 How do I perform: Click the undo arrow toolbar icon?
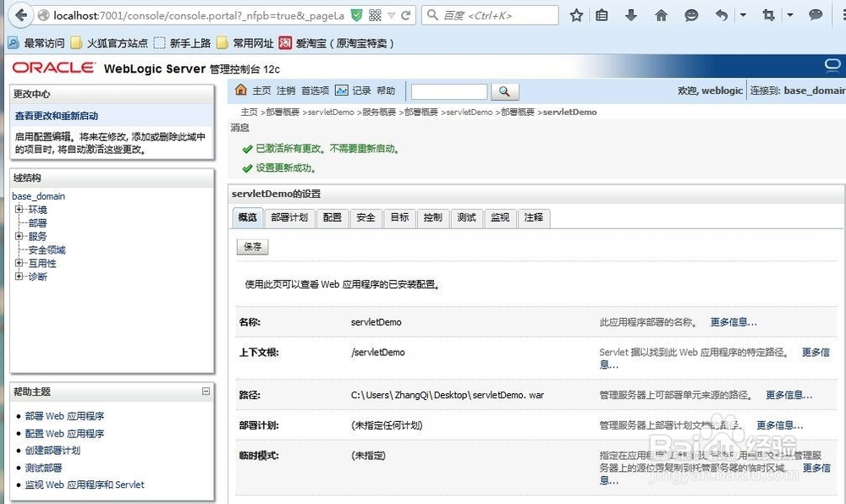tap(722, 15)
